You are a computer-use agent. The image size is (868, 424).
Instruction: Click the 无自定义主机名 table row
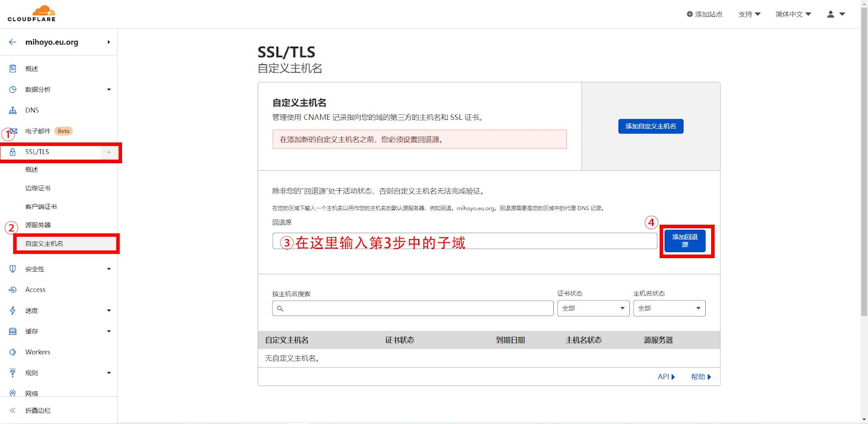point(489,358)
